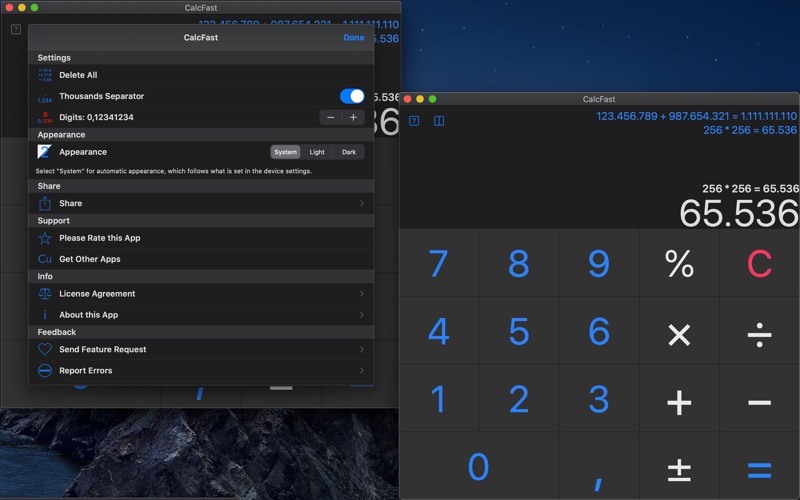Screen dimensions: 800x500
Task: Click the 5 key on calculator
Action: tap(519, 331)
